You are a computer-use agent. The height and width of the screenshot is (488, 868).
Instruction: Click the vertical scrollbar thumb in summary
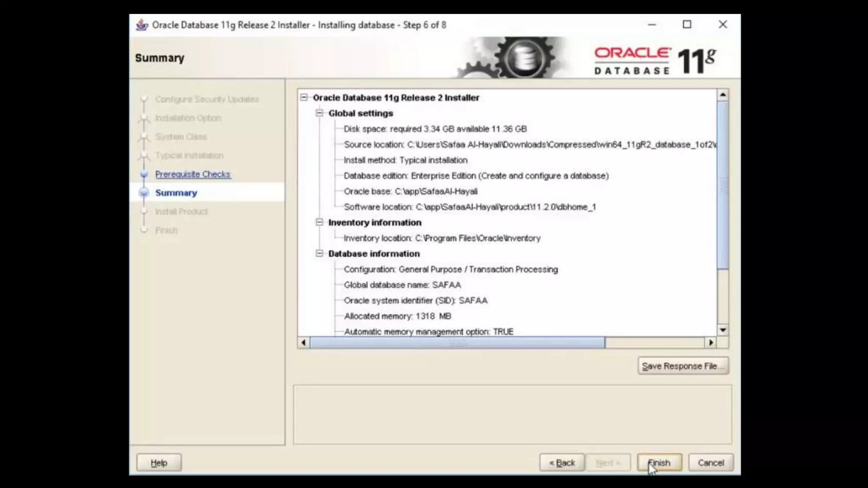[723, 184]
